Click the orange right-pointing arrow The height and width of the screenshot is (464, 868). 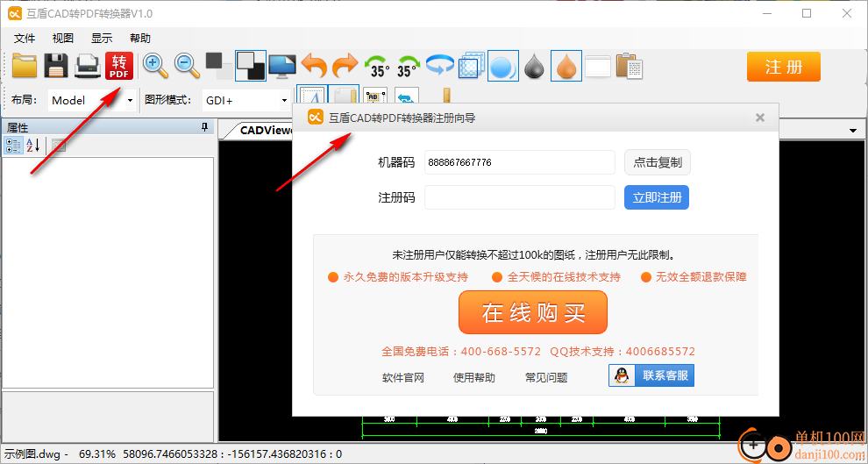pos(345,66)
